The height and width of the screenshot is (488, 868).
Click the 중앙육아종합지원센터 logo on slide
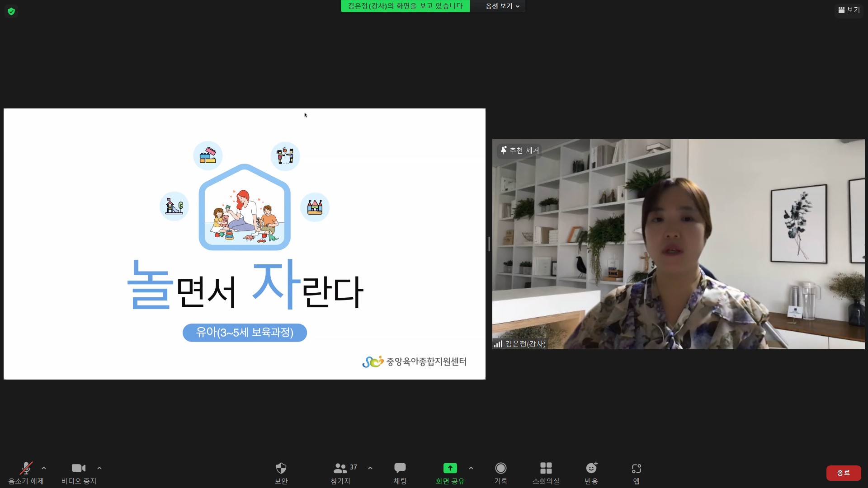click(414, 361)
